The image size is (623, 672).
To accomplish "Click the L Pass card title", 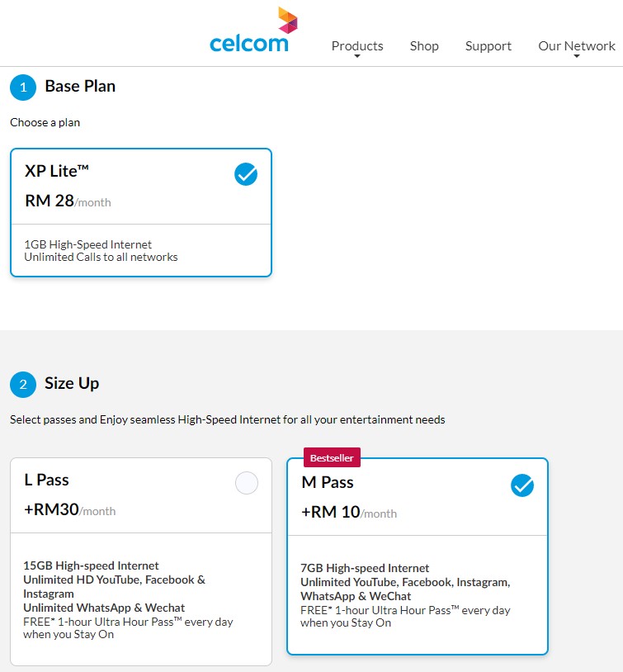I will click(47, 480).
